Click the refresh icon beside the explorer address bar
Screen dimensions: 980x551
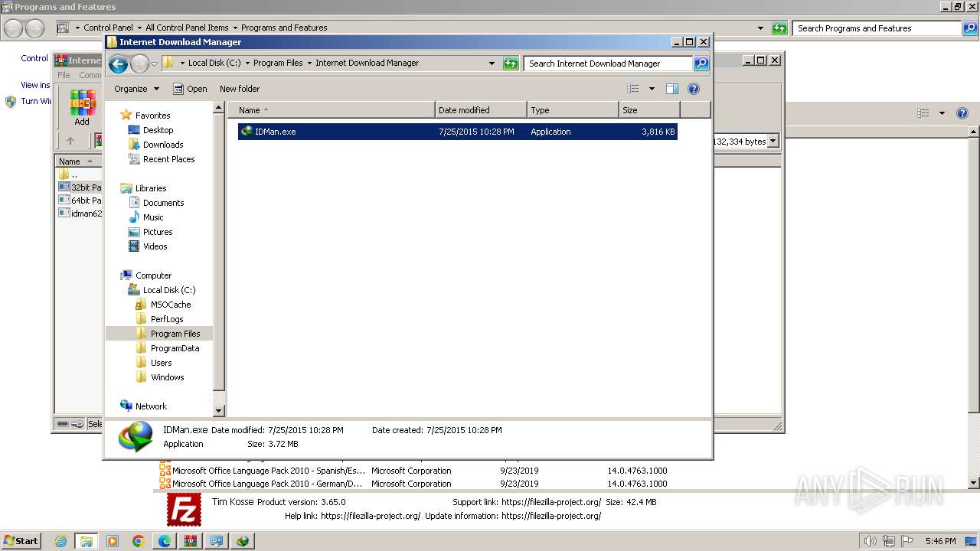click(x=511, y=64)
